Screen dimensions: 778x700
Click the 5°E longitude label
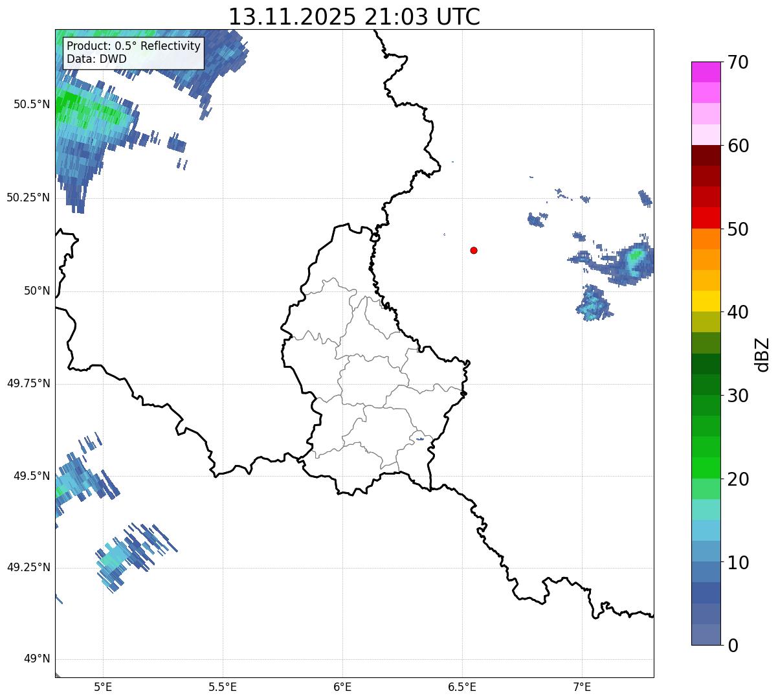tap(103, 686)
